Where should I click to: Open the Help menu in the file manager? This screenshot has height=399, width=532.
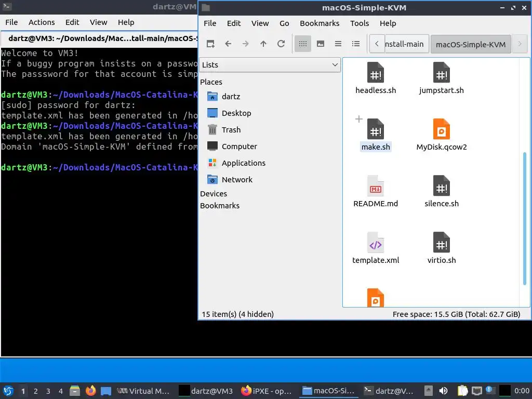pyautogui.click(x=388, y=23)
